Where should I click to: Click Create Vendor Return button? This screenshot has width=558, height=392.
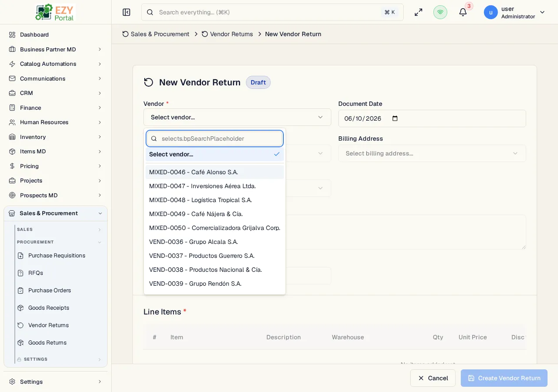(x=504, y=378)
